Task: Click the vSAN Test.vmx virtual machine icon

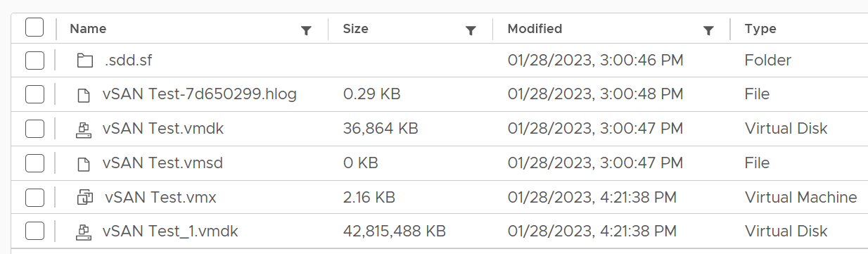Action: click(84, 197)
